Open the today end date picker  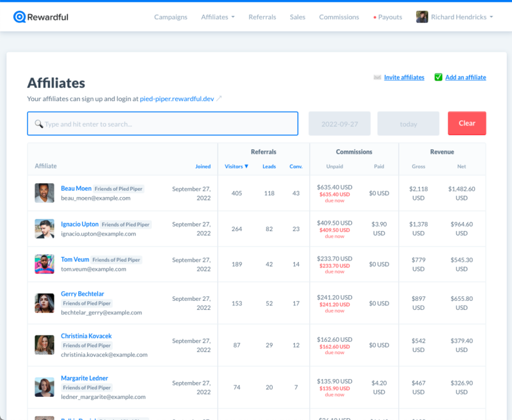click(408, 124)
